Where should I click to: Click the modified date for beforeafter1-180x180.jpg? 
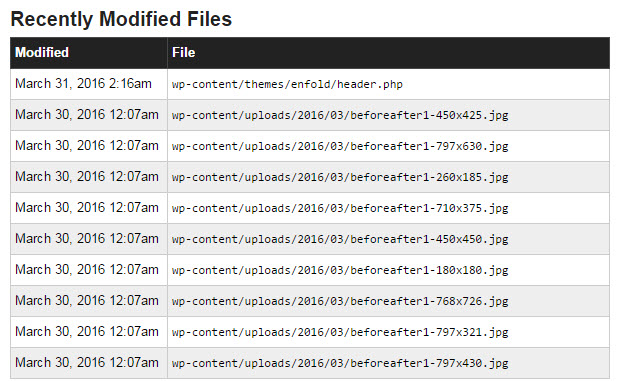point(87,270)
